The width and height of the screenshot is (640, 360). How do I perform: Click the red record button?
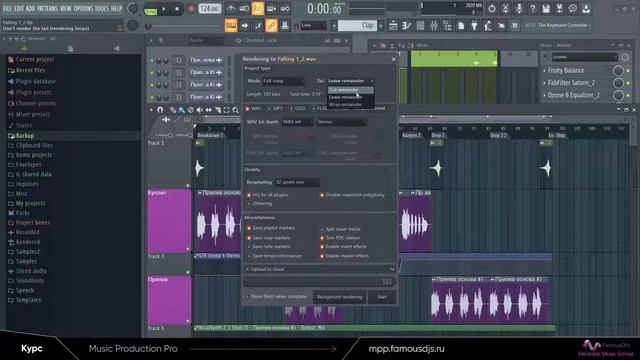pyautogui.click(x=191, y=9)
